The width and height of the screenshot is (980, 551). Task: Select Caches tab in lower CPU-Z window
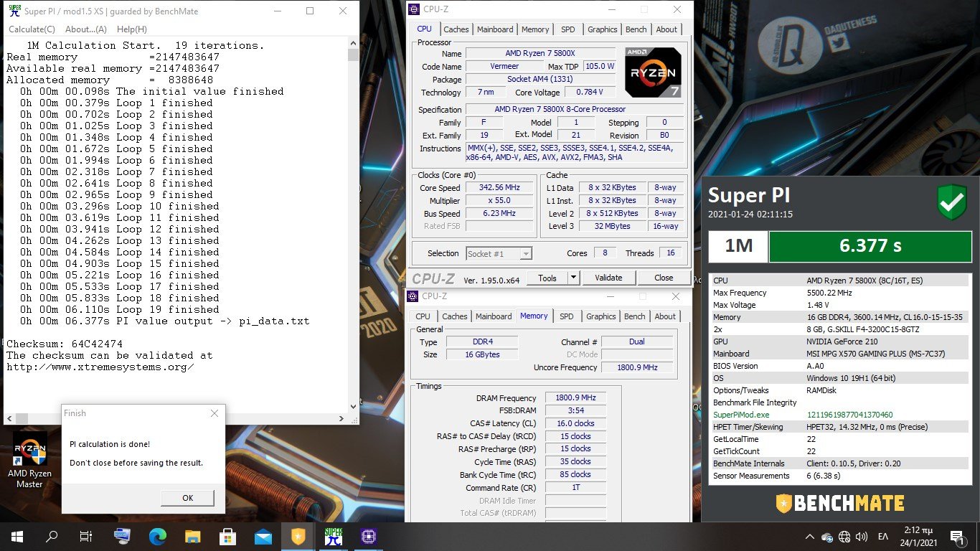click(x=454, y=316)
